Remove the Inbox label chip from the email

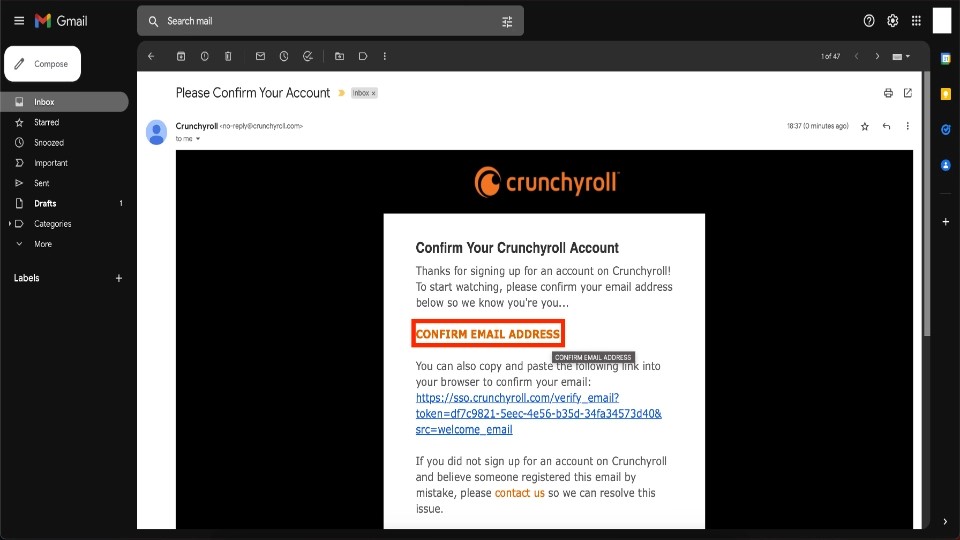pos(373,93)
